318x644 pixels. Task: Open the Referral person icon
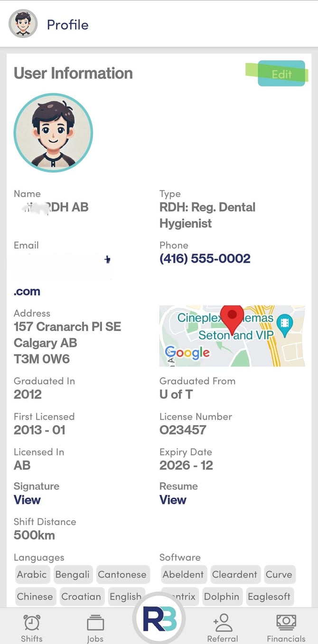tap(223, 622)
